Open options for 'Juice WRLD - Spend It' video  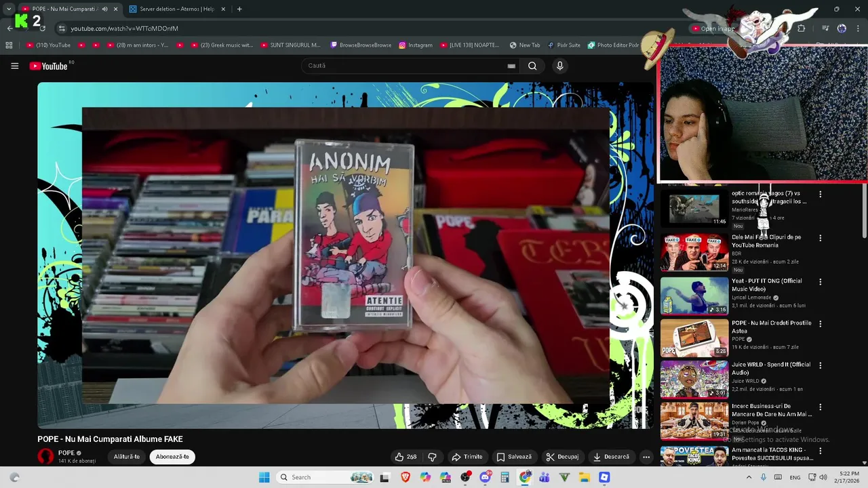coord(820,365)
